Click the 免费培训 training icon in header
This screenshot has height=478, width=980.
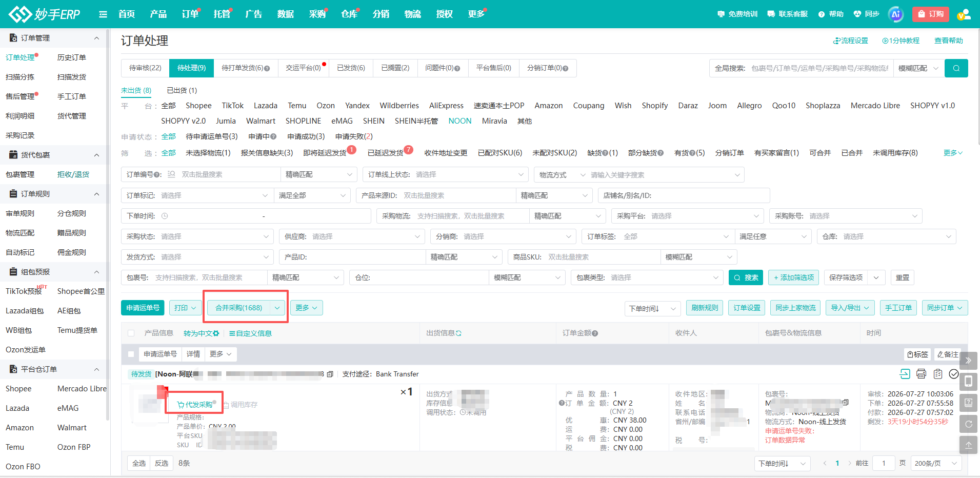click(x=721, y=14)
